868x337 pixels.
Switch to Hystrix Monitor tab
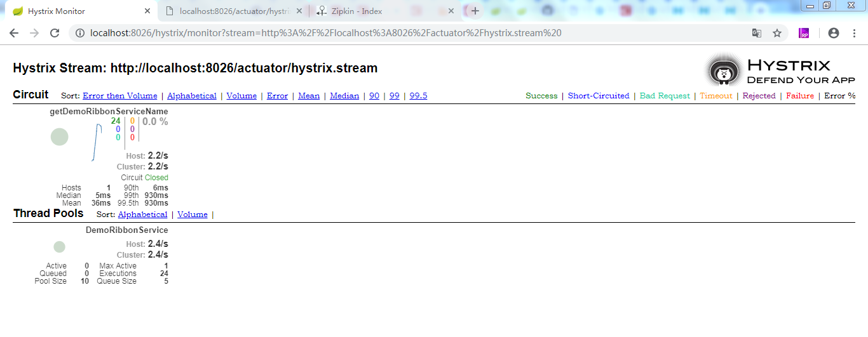click(x=79, y=11)
